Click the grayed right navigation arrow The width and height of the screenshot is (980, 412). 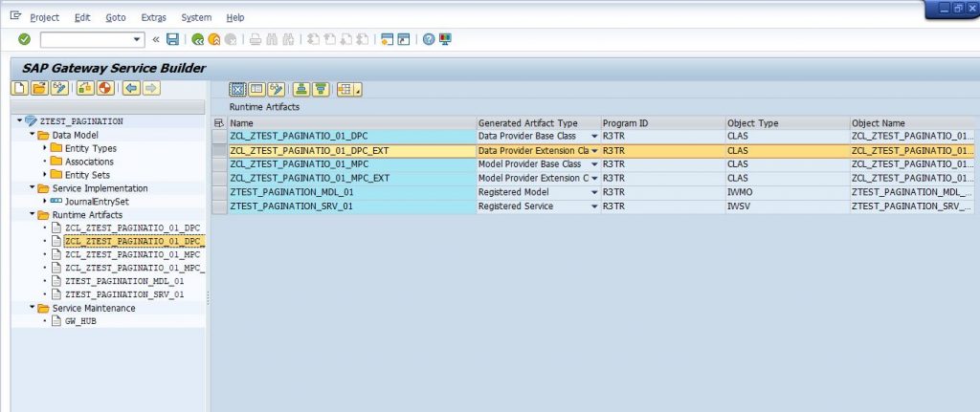tap(151, 88)
